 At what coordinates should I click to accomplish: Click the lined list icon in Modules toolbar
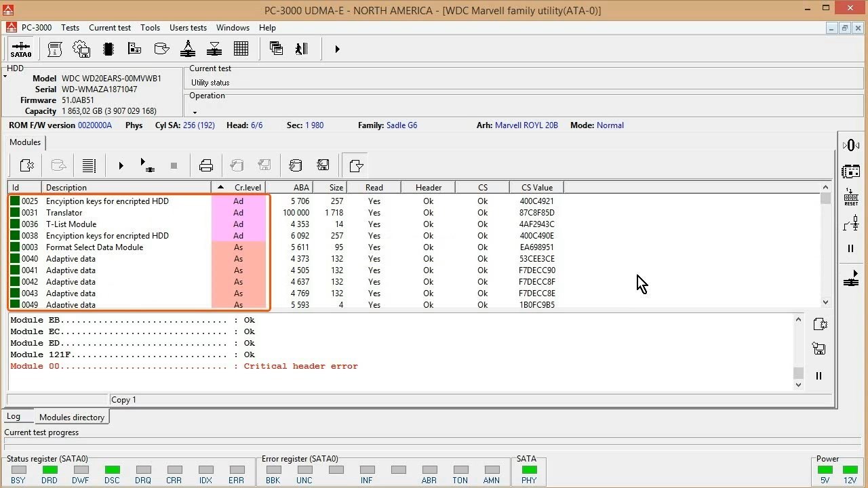(89, 165)
